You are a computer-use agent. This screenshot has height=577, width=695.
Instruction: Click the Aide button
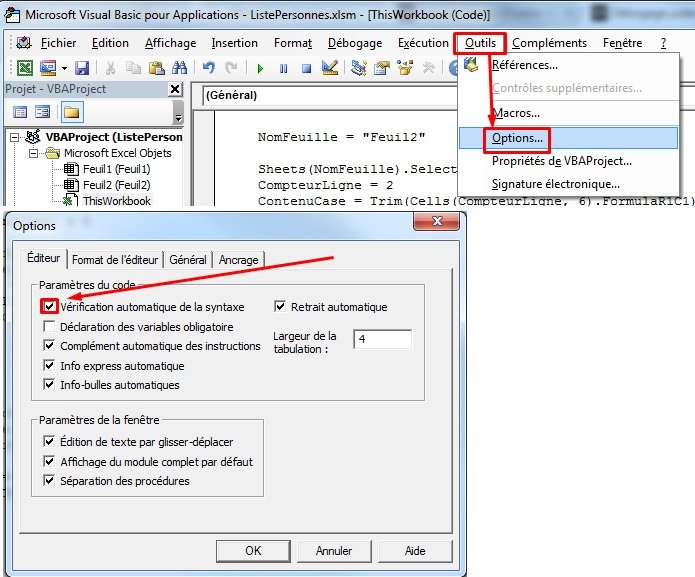coord(415,551)
